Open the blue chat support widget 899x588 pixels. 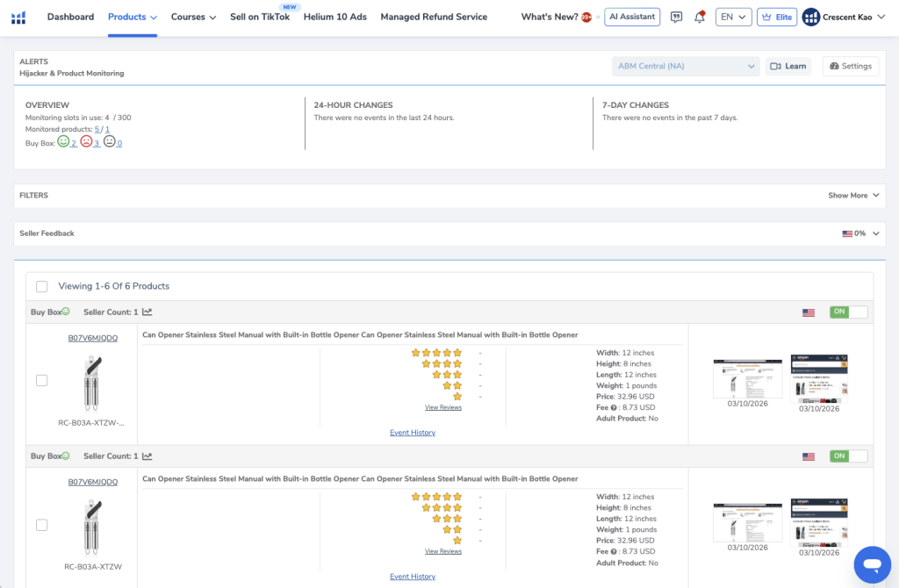tap(872, 564)
